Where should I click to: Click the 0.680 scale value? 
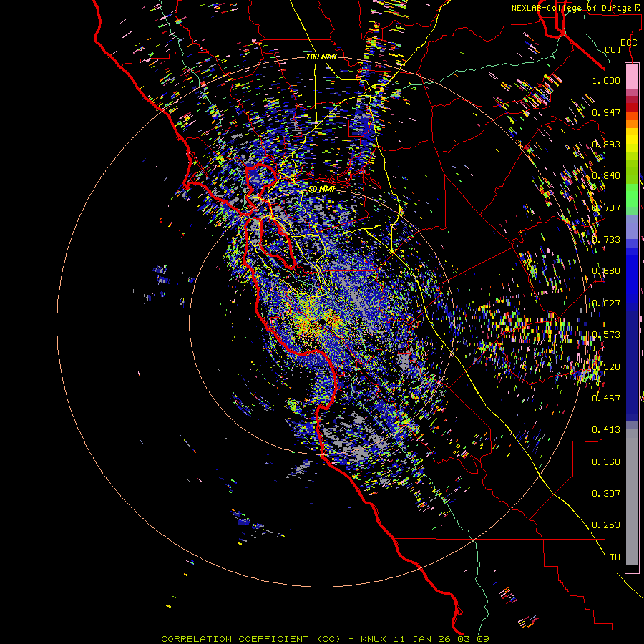click(x=606, y=271)
